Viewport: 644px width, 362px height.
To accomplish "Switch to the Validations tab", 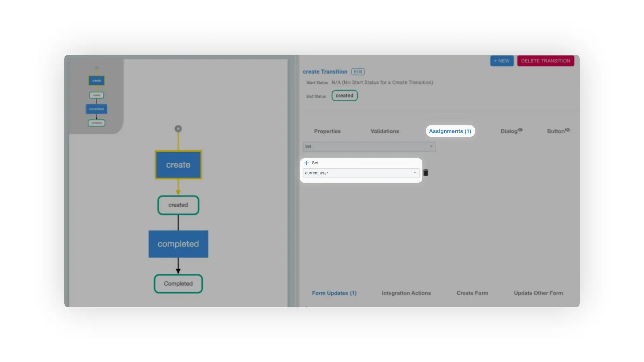I will [x=385, y=131].
